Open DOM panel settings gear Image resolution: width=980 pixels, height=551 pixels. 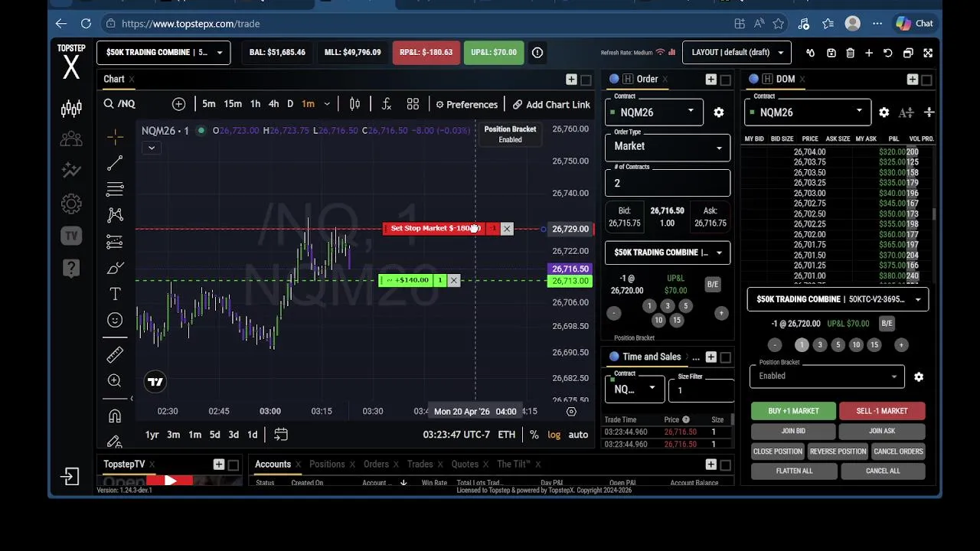884,112
